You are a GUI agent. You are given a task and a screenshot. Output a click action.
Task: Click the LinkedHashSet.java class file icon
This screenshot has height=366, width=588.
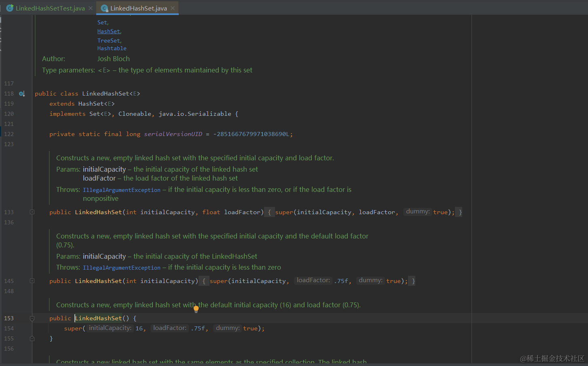[x=104, y=8]
